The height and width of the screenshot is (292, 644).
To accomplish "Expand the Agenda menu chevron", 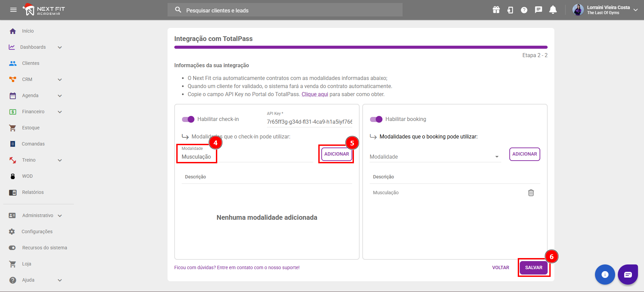I will click(60, 96).
